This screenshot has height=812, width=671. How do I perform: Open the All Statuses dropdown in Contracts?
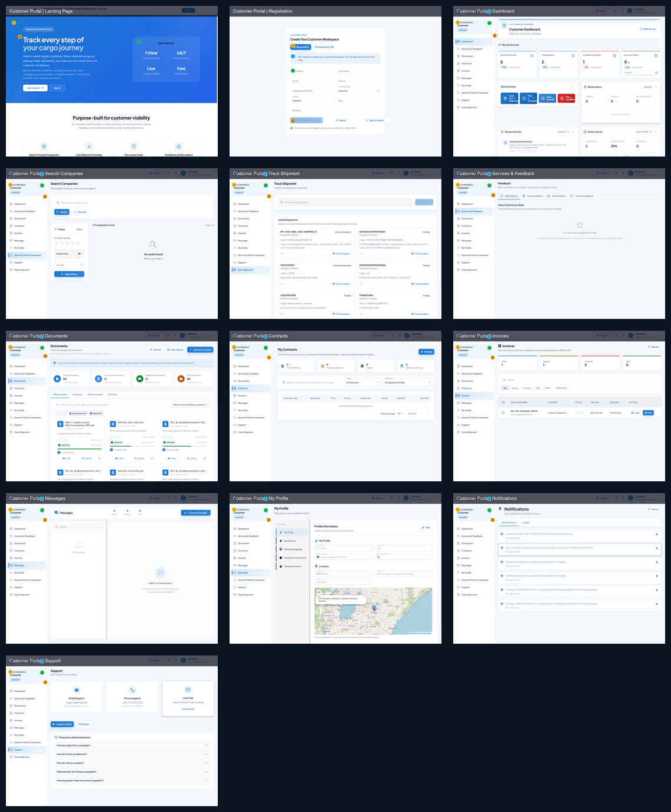pos(362,382)
